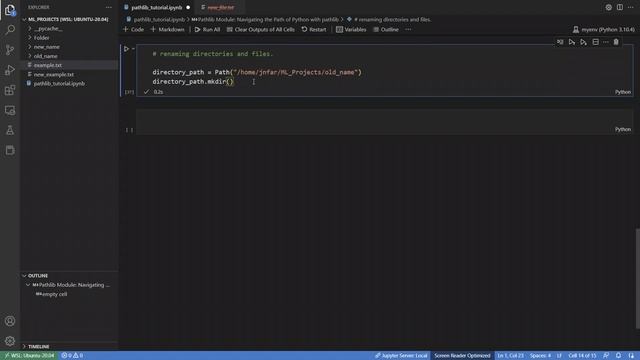The height and width of the screenshot is (360, 640).
Task: Expand the TIMELINE section
Action: [38, 347]
